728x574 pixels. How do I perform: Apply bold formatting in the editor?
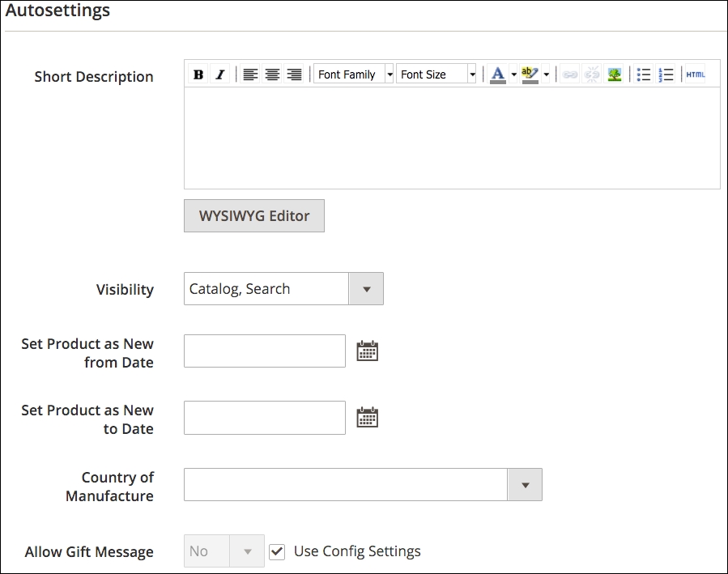coord(198,74)
